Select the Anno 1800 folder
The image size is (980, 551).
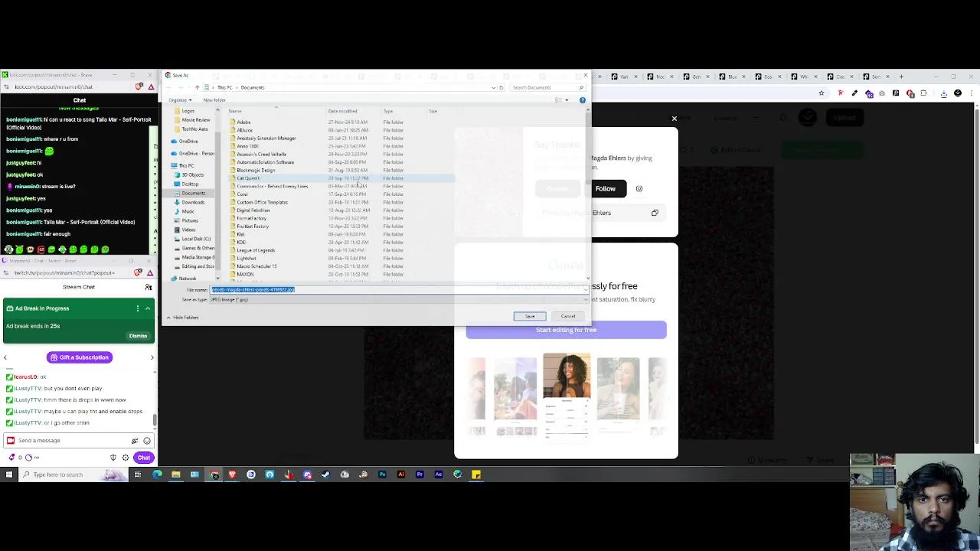tap(247, 146)
